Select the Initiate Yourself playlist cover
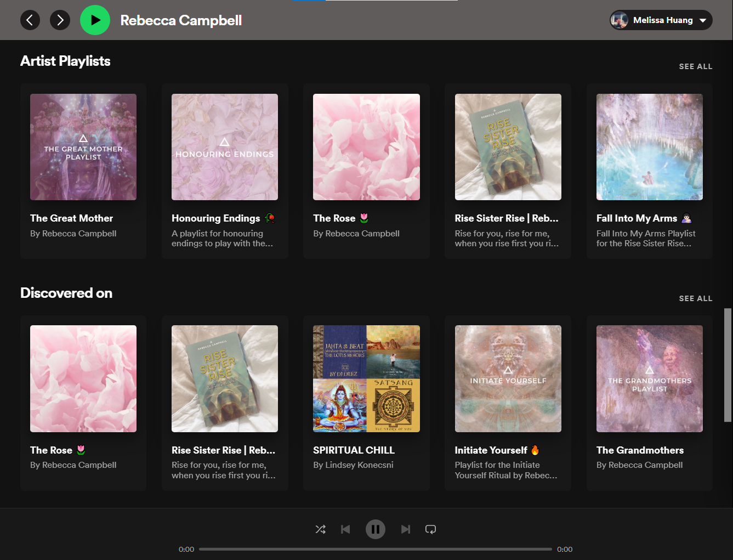This screenshot has width=733, height=560. point(508,378)
